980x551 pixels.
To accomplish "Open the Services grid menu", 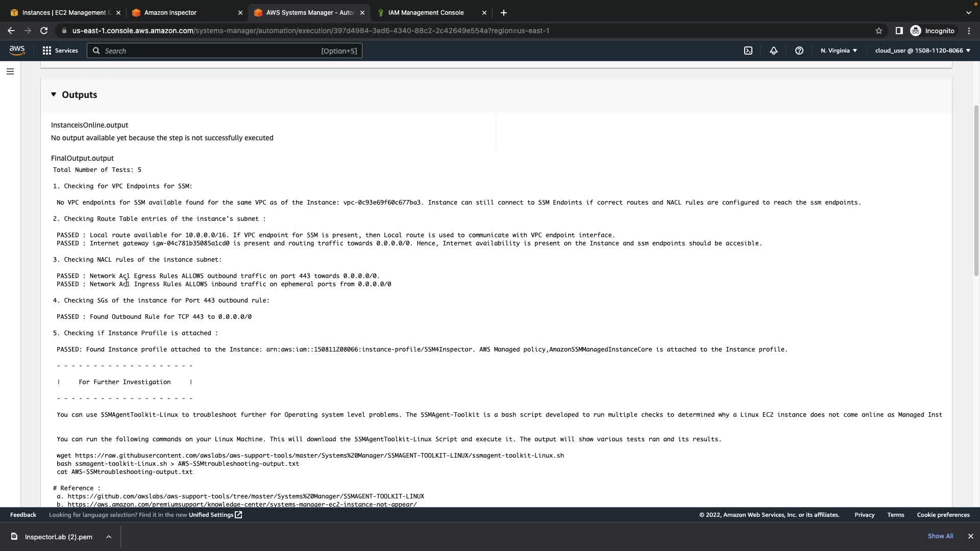I will [60, 51].
